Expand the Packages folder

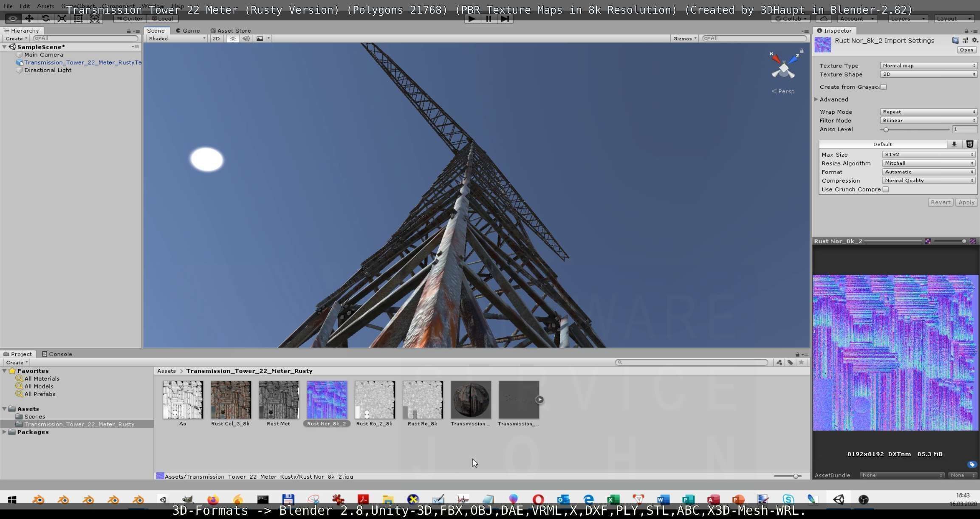coord(5,432)
